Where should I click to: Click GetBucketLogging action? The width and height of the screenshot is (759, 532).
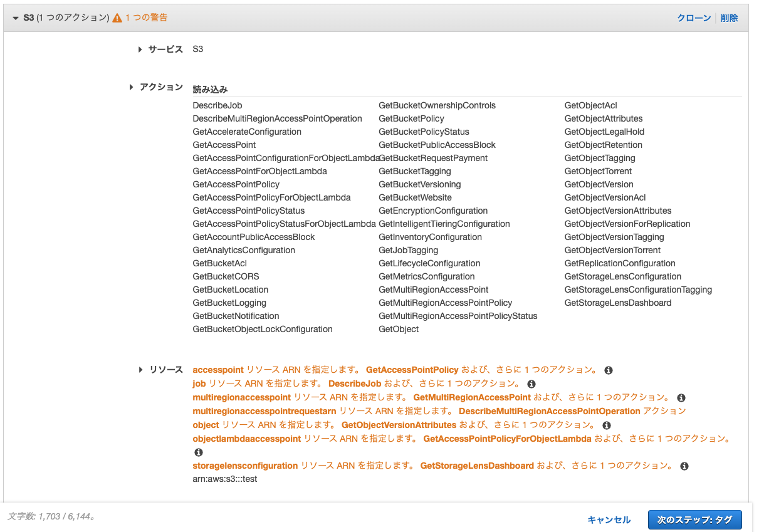pyautogui.click(x=229, y=303)
